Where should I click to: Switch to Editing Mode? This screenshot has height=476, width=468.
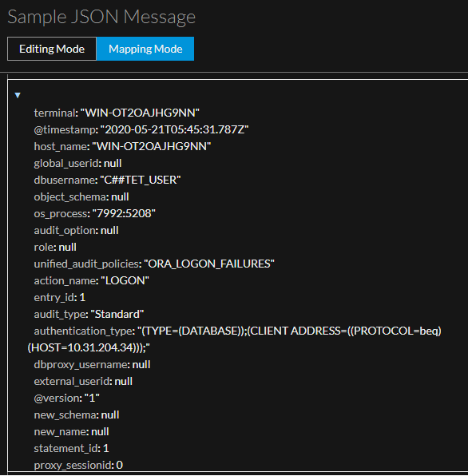pyautogui.click(x=52, y=49)
